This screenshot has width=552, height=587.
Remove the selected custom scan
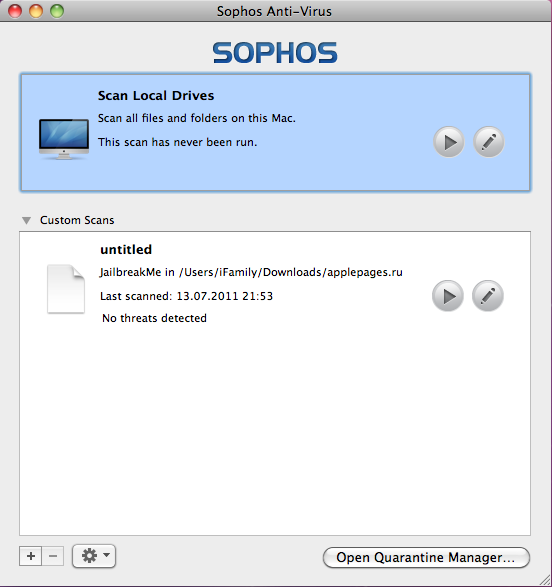pyautogui.click(x=53, y=556)
